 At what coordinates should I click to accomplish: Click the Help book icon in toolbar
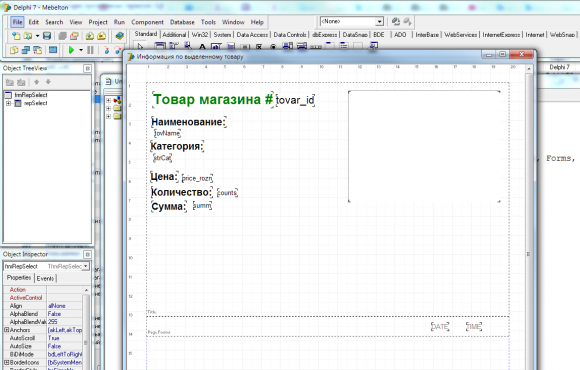coord(119,36)
